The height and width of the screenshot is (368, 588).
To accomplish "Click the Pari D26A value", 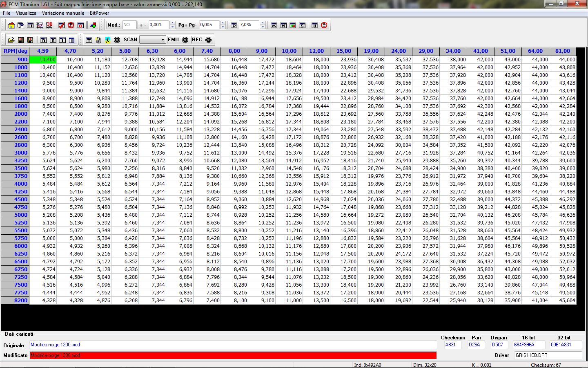I will (x=476, y=345).
